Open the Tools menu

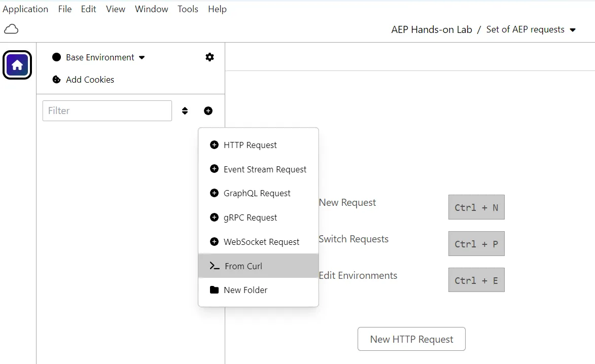[x=188, y=9]
